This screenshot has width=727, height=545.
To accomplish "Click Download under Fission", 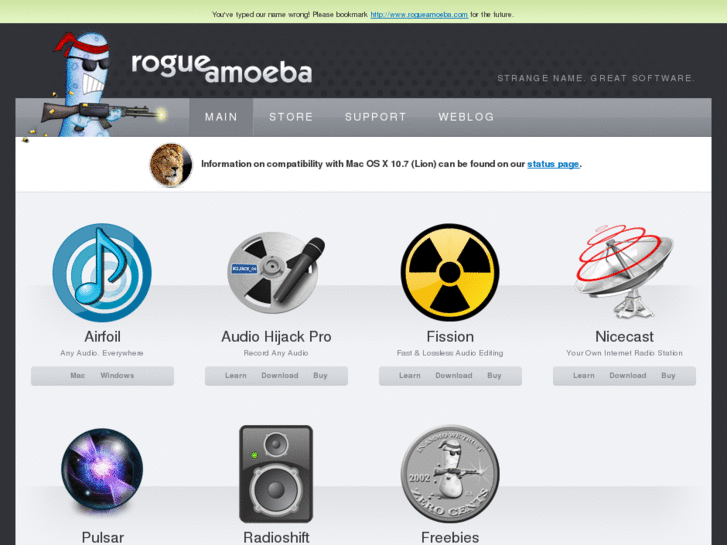I will (x=454, y=375).
